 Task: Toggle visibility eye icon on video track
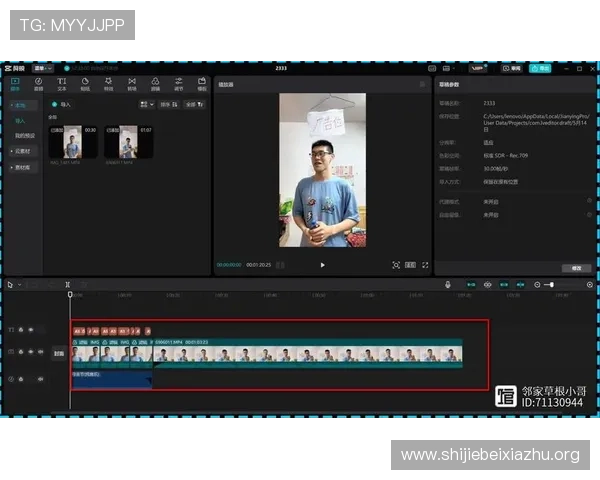point(31,353)
